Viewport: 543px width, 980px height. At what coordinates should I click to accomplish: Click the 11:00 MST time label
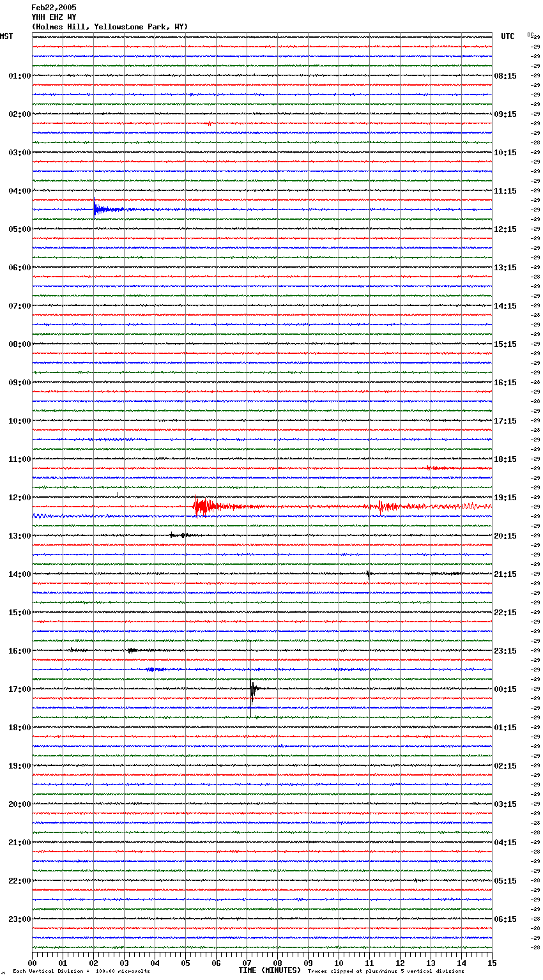20,459
